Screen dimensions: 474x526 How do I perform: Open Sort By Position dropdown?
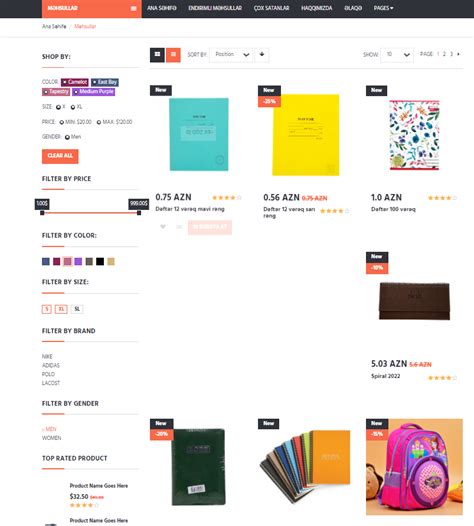click(x=231, y=55)
